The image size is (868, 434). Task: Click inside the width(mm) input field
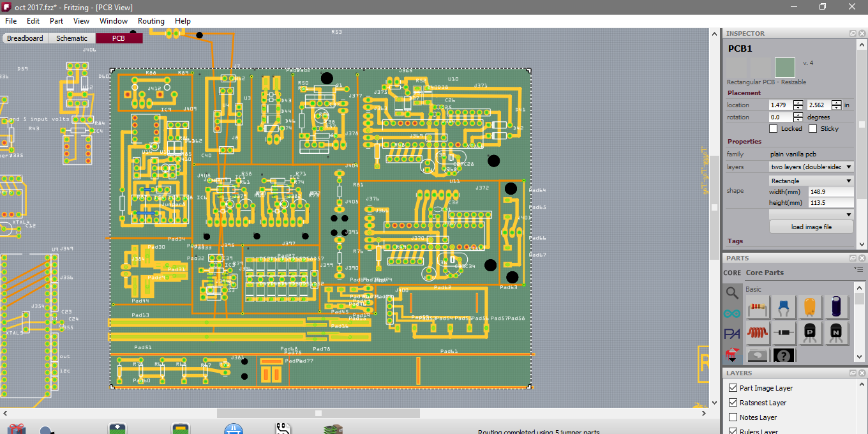point(830,191)
